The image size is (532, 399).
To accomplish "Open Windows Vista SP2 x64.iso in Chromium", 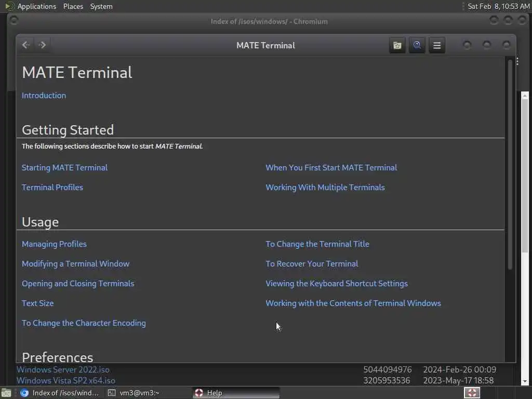I will pyautogui.click(x=66, y=380).
